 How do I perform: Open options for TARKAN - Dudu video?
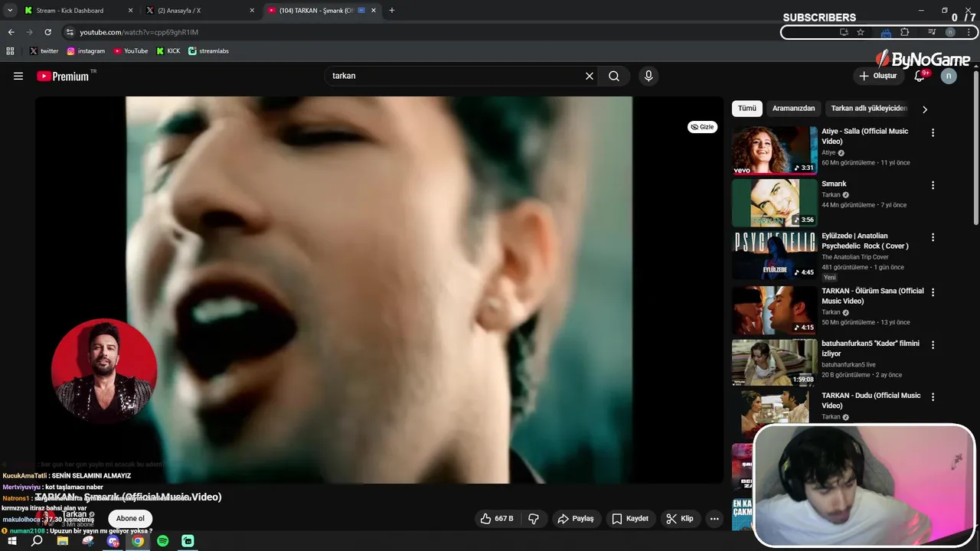point(933,396)
